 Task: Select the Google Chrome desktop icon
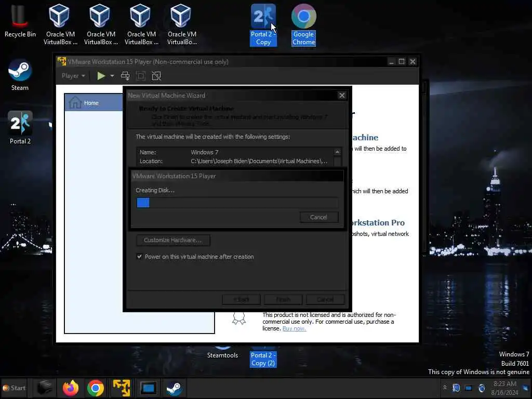(303, 25)
